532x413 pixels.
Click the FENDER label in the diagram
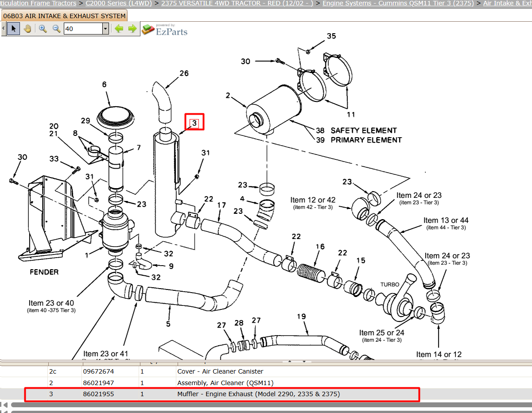44,272
